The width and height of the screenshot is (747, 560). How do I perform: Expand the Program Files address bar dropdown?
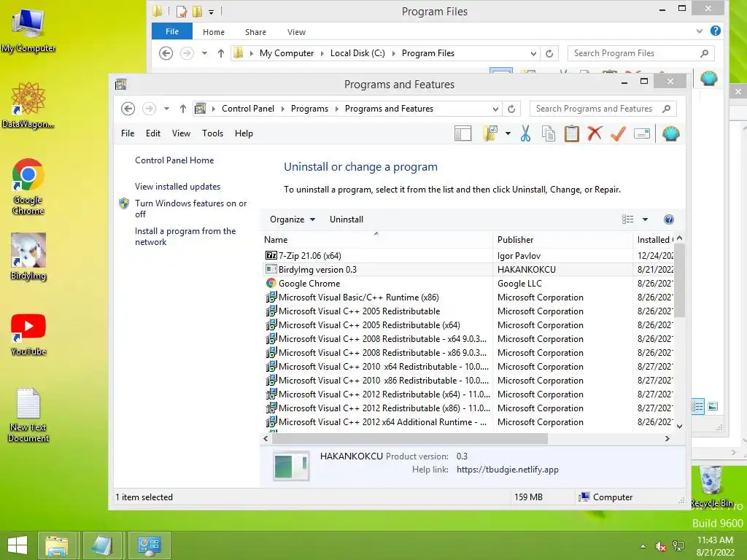coord(533,53)
